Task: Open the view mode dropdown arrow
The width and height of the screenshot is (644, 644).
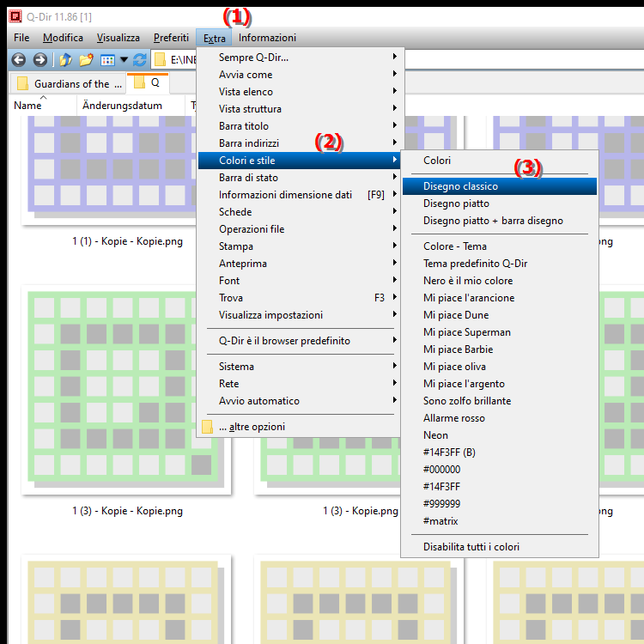Action: point(124,60)
